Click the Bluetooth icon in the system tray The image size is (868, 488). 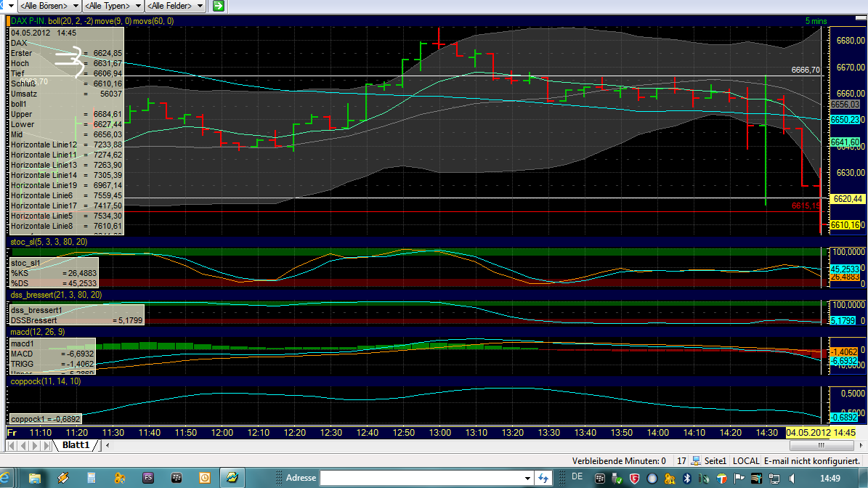click(x=687, y=479)
